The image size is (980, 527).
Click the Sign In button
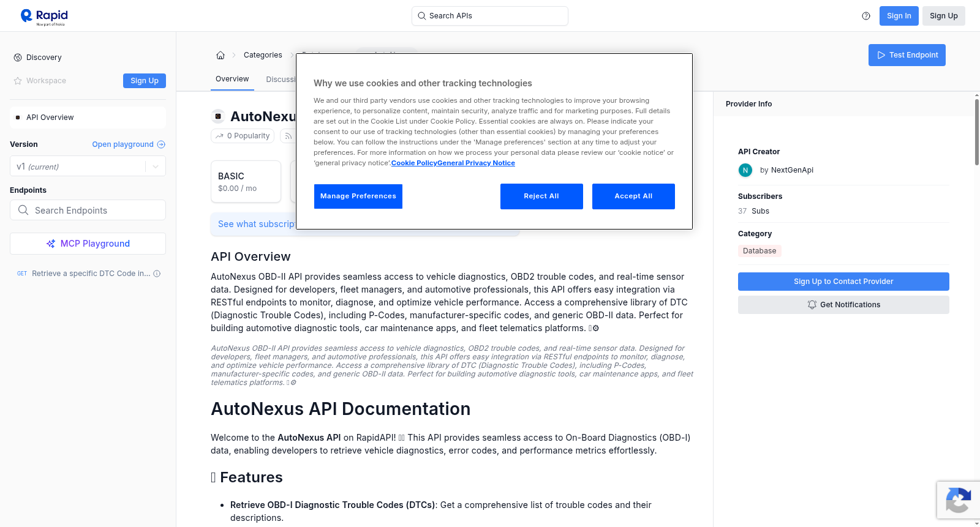point(899,16)
